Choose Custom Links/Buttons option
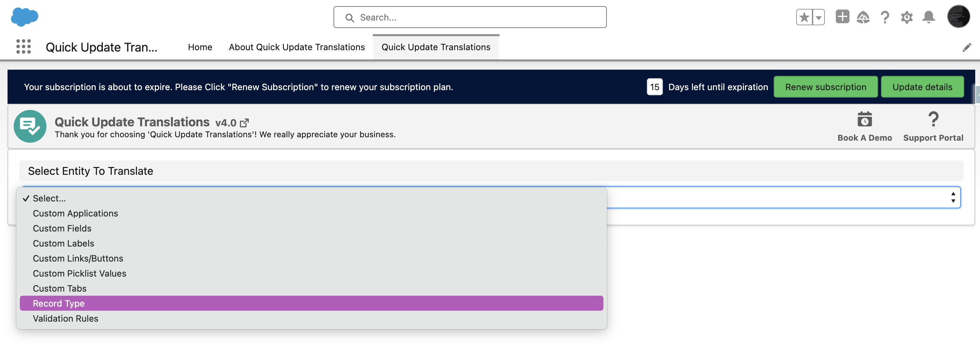The image size is (980, 351). (311, 258)
